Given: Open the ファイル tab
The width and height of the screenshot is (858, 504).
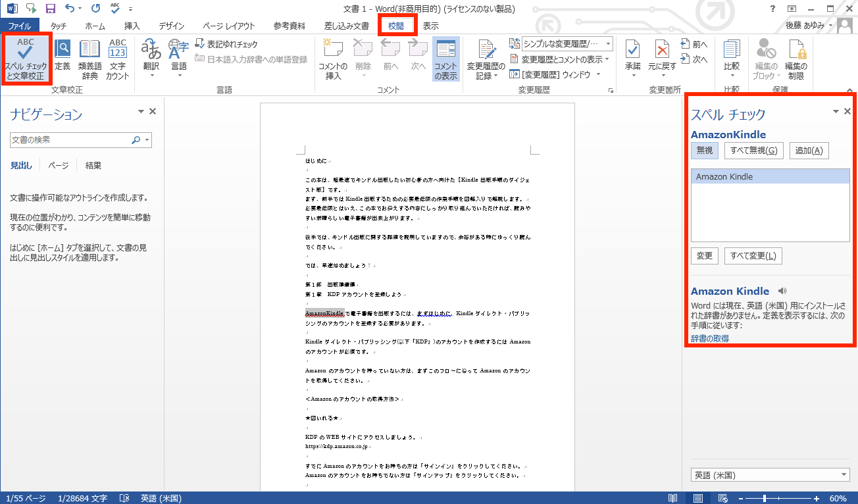Looking at the screenshot, I should (x=20, y=26).
